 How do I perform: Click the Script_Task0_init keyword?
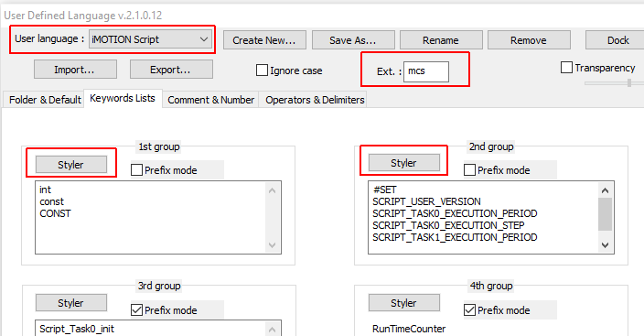pyautogui.click(x=77, y=329)
